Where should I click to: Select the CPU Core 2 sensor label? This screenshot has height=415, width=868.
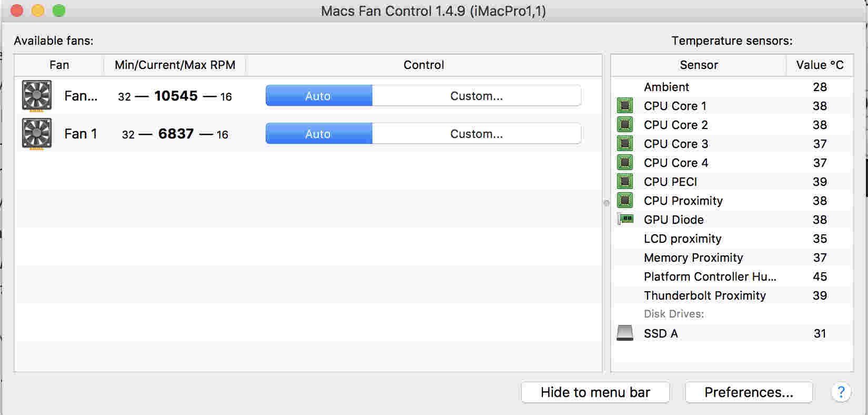pyautogui.click(x=675, y=125)
